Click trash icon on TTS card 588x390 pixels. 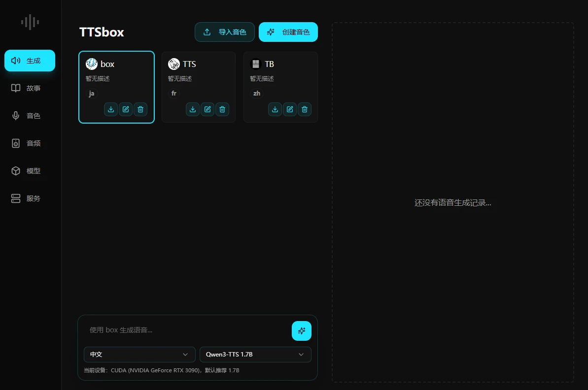[222, 109]
